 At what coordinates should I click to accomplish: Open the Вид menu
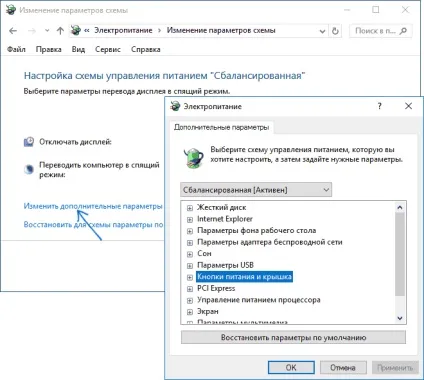(78, 49)
